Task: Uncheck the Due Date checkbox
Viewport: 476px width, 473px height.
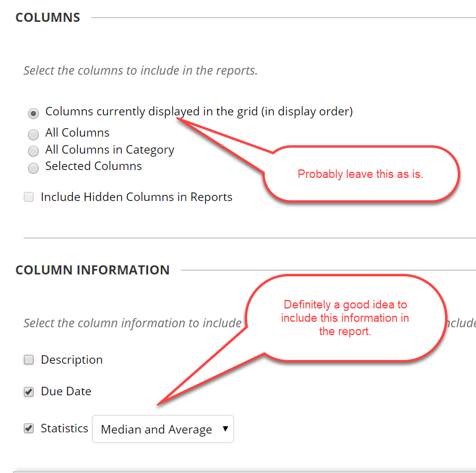Action: [29, 392]
